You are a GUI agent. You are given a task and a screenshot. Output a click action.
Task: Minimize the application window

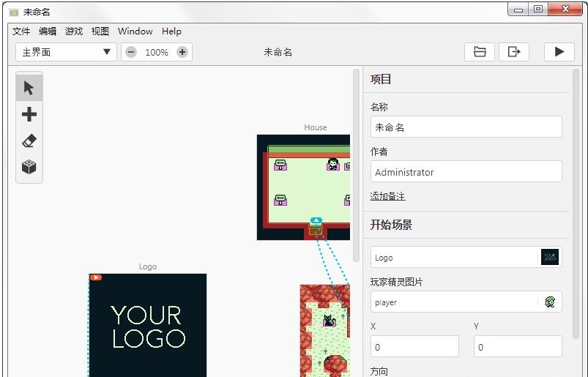click(518, 10)
